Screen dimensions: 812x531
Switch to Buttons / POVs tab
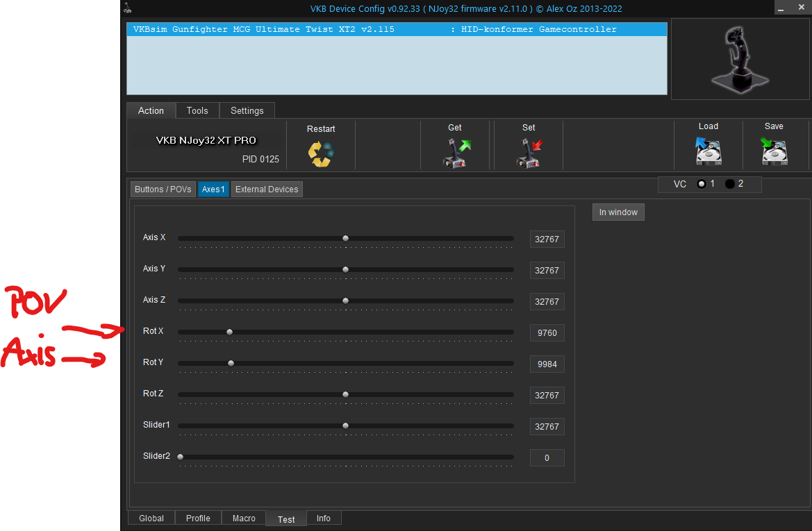[163, 189]
